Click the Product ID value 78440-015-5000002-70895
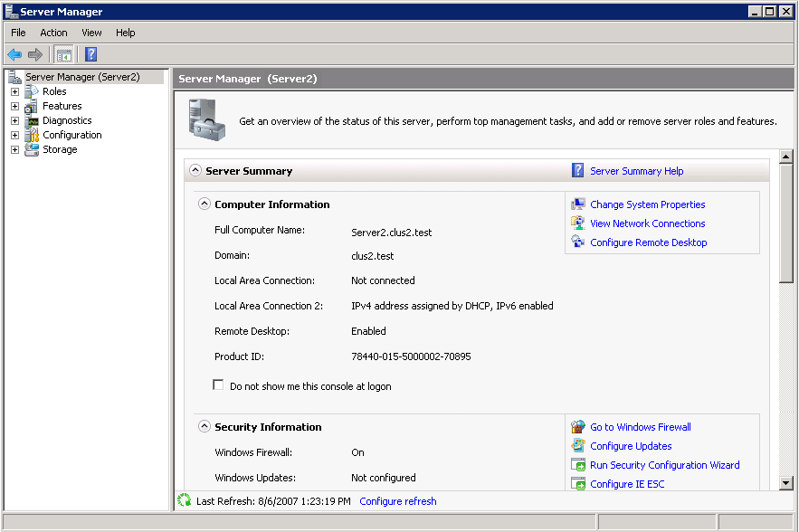799x532 pixels. [x=411, y=356]
